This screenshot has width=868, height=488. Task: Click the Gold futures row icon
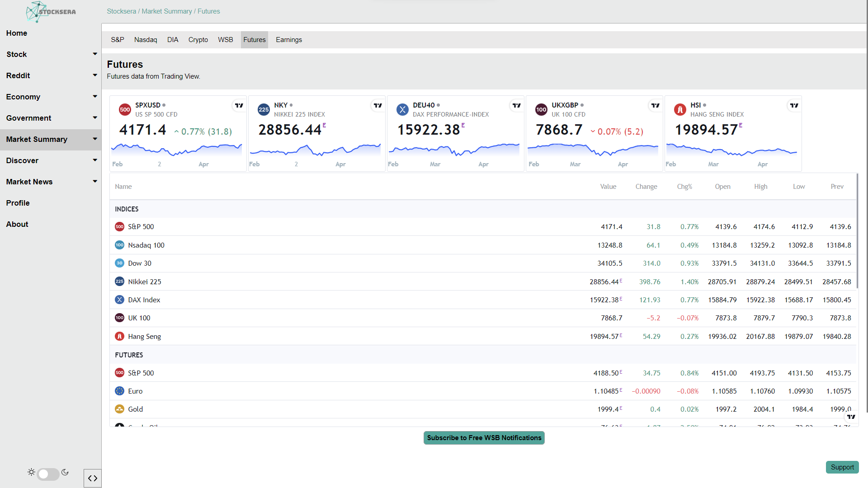coord(119,409)
